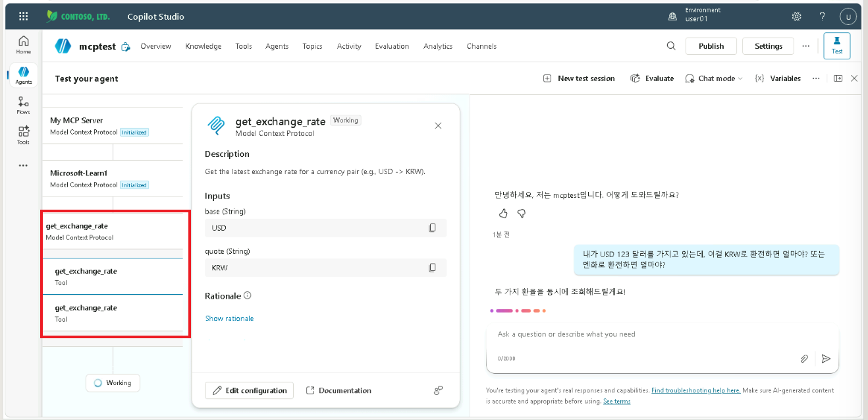Select get_exchange_rate Model Context Protocol node

coord(113,231)
